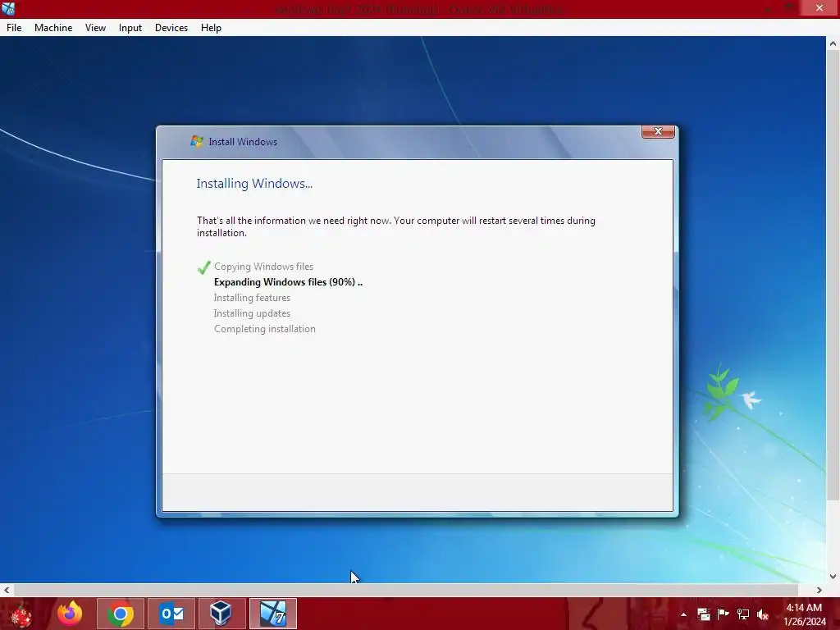This screenshot has width=840, height=630.
Task: Click the muted volume tray icon
Action: click(763, 614)
